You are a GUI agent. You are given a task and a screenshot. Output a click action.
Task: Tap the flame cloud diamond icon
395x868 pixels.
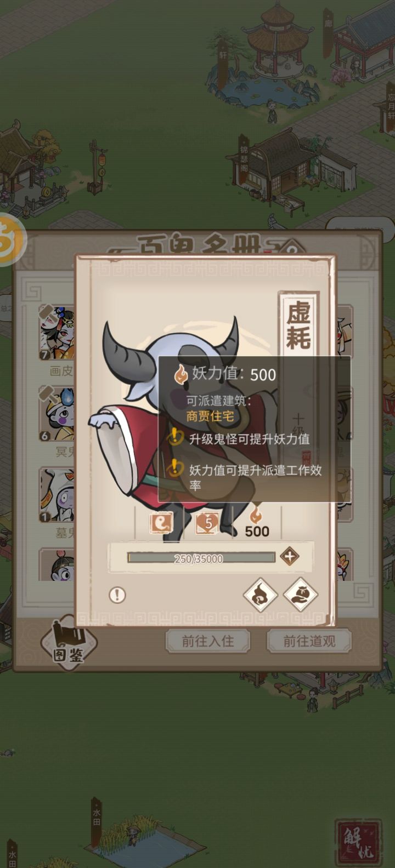click(260, 595)
